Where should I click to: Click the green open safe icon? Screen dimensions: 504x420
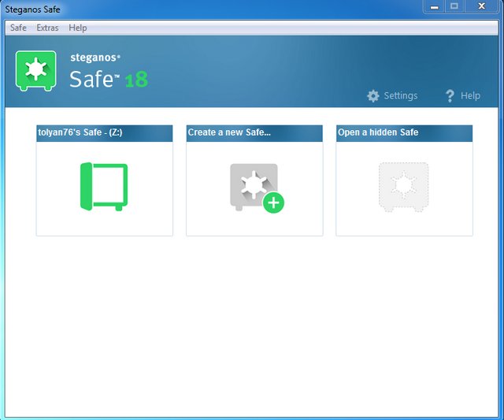(x=104, y=187)
